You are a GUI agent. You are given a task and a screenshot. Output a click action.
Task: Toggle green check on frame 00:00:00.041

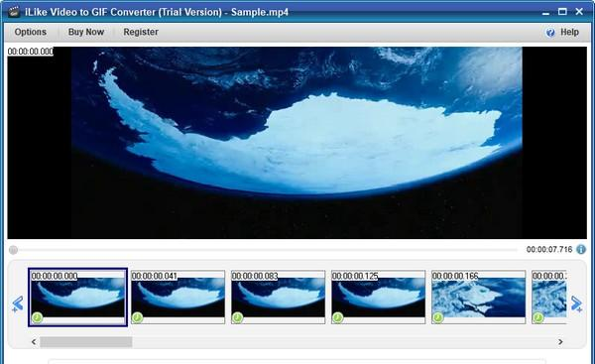137,317
